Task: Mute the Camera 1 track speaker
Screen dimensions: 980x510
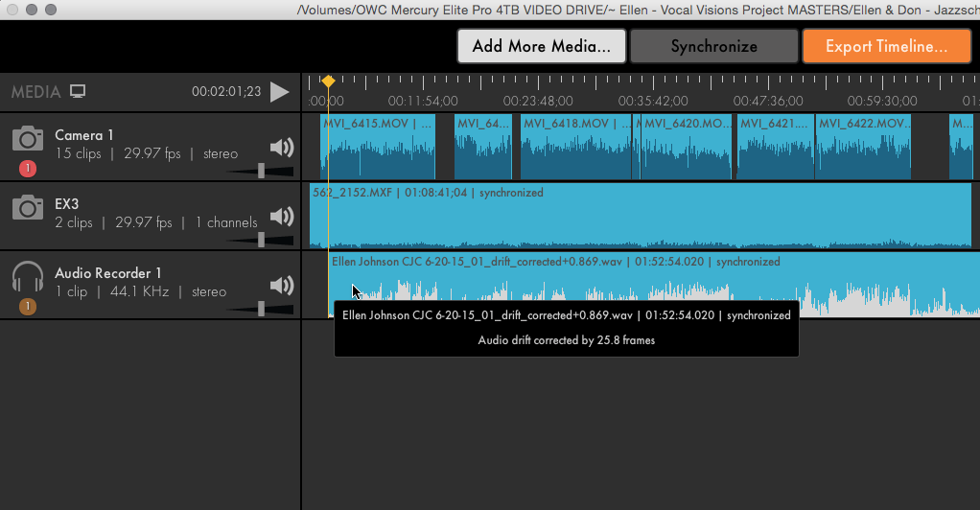Action: point(282,148)
